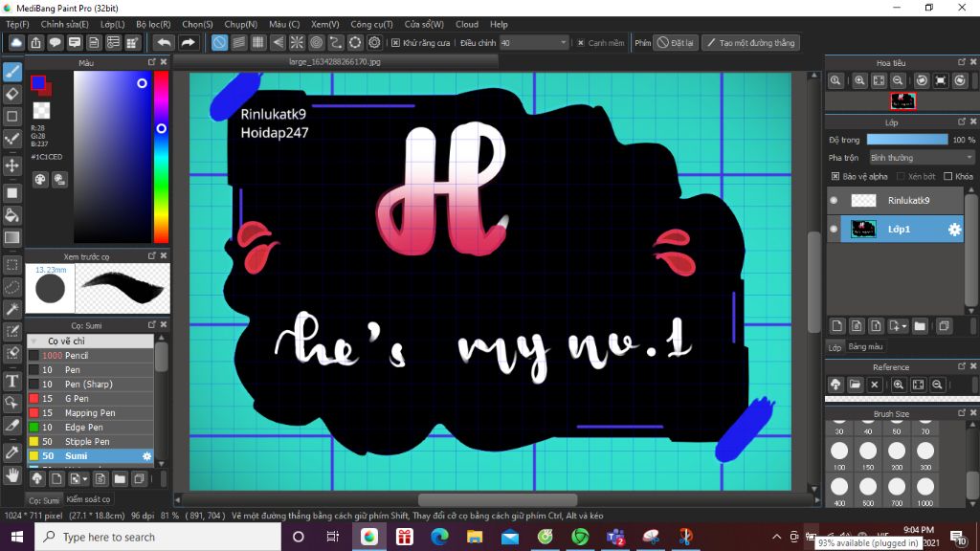Click the cloud icon in top toolbar
Image resolution: width=980 pixels, height=551 pixels.
pos(16,42)
